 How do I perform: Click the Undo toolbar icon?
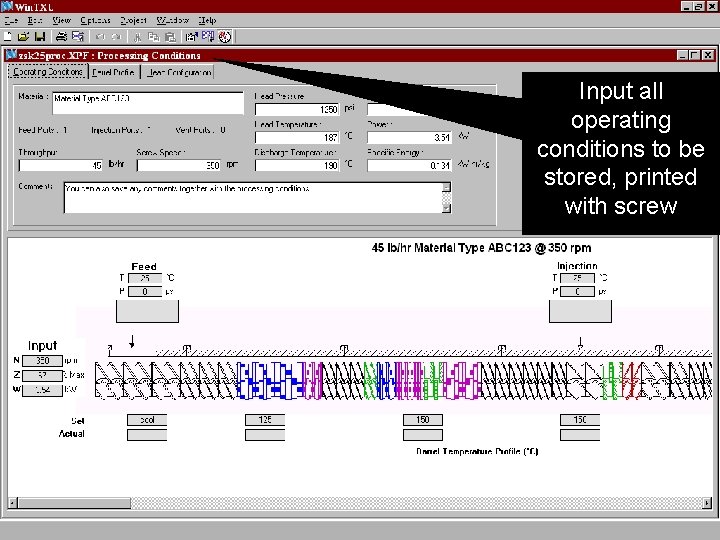pyautogui.click(x=101, y=37)
